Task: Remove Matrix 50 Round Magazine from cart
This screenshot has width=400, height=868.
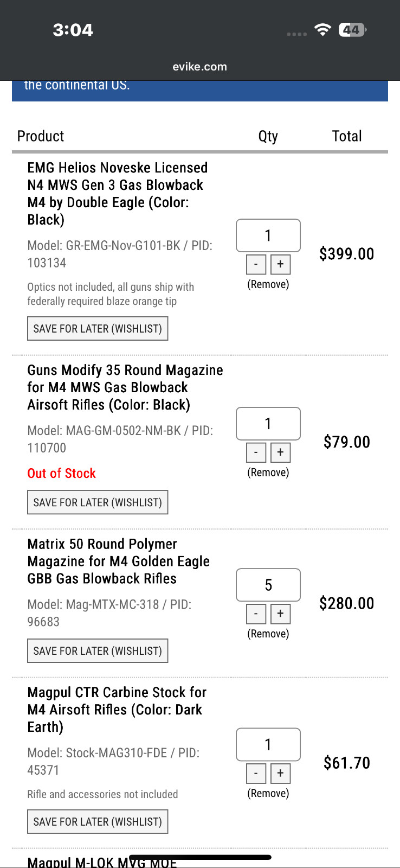Action: (268, 634)
